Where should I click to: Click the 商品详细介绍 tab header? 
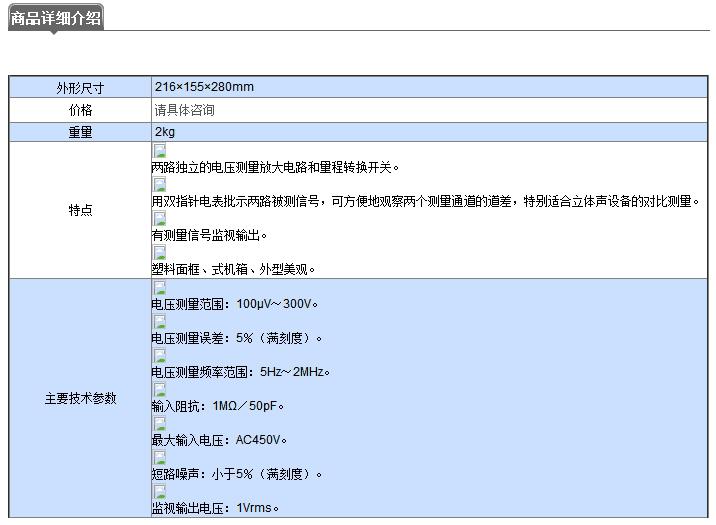(x=56, y=17)
